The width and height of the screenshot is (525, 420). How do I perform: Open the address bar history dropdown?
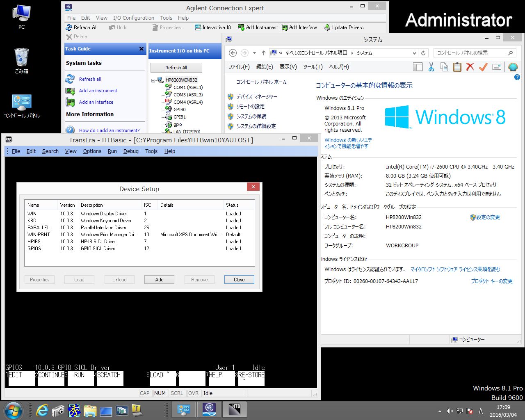(414, 53)
